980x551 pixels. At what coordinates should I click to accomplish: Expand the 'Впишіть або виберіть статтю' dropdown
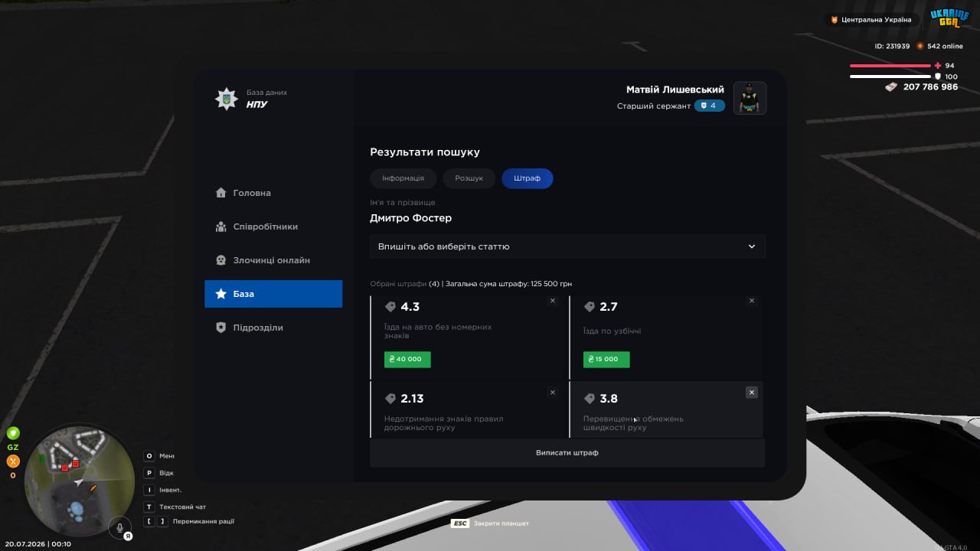[x=567, y=246]
